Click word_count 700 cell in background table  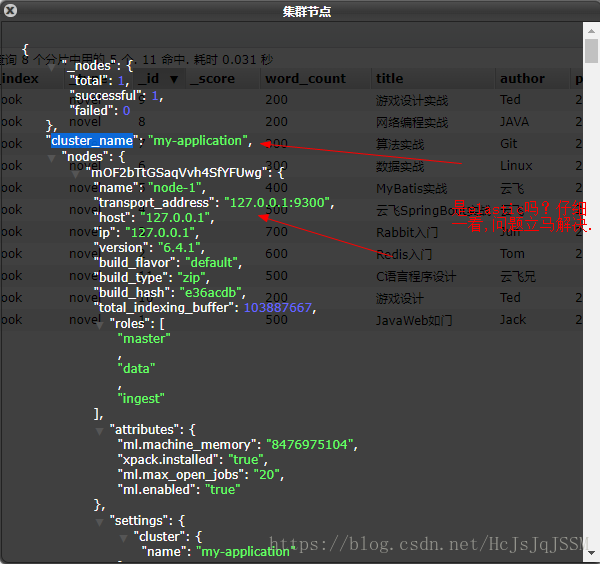[x=276, y=232]
